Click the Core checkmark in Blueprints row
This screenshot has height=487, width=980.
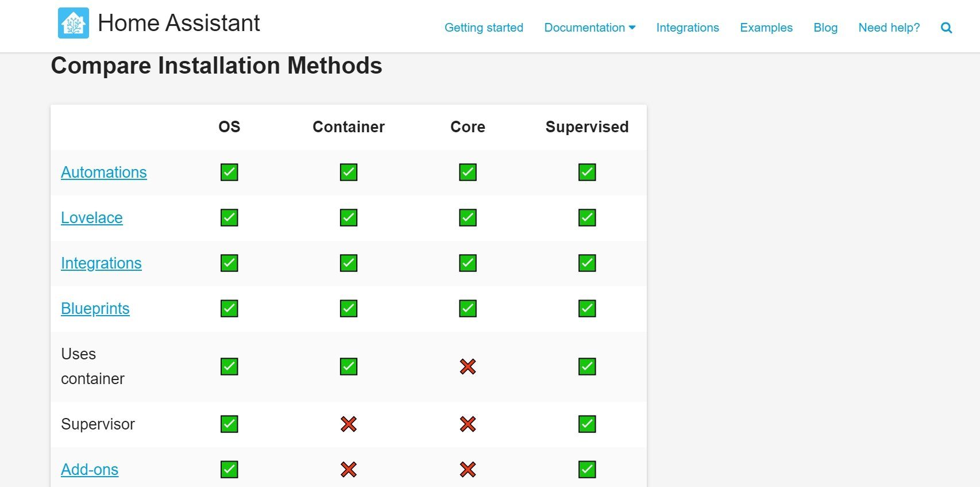468,308
